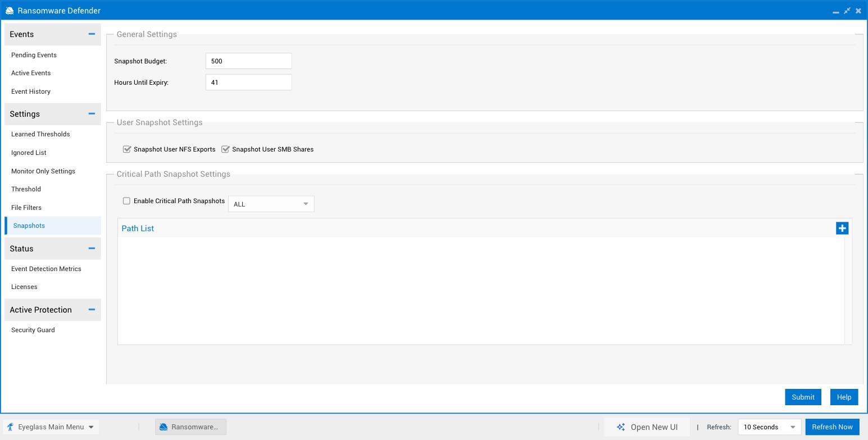This screenshot has width=868, height=440.
Task: Collapse the Status section
Action: pyautogui.click(x=92, y=249)
